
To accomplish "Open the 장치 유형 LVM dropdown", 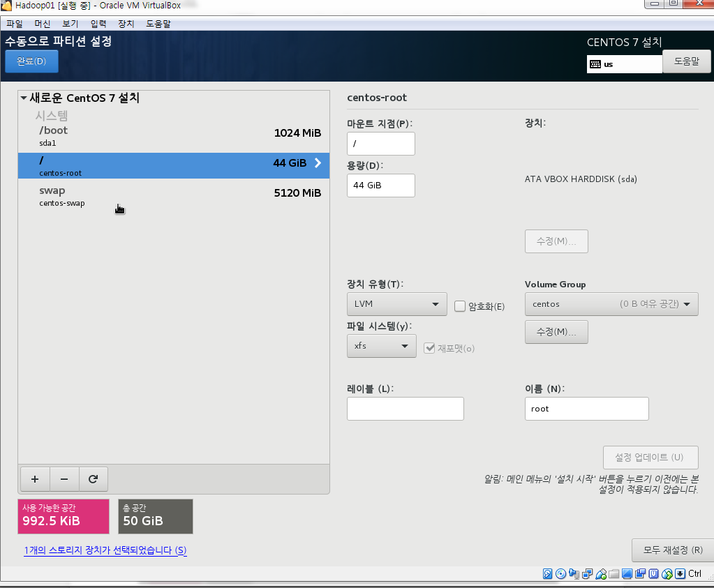I will [x=396, y=304].
